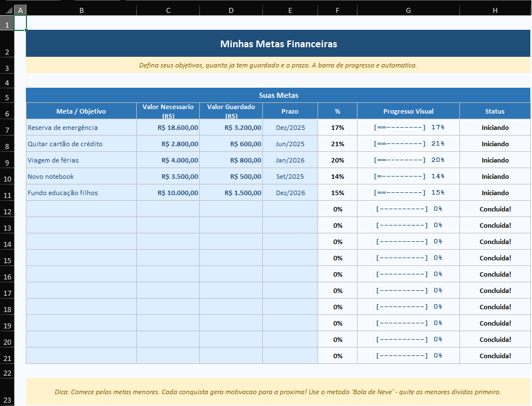
Task: Click the 'Concluida!' status in row 12
Action: (495, 209)
